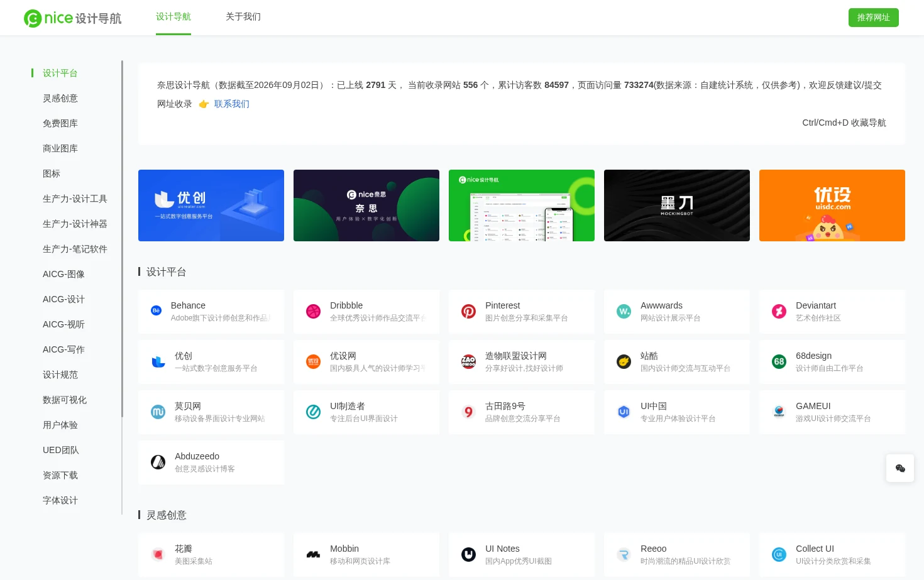Click the Abduzeedo card icon
The image size is (924, 580).
pos(158,462)
